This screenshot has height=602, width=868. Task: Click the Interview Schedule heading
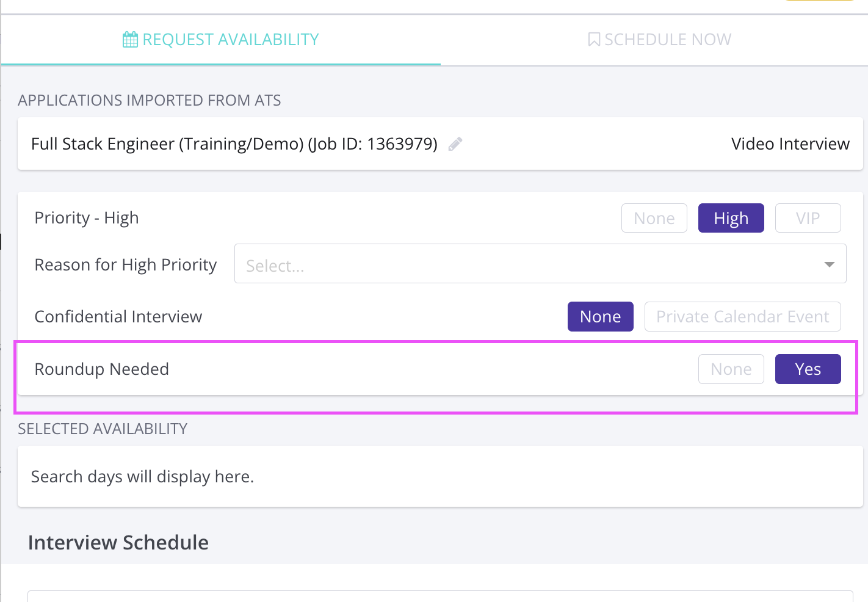pos(118,542)
